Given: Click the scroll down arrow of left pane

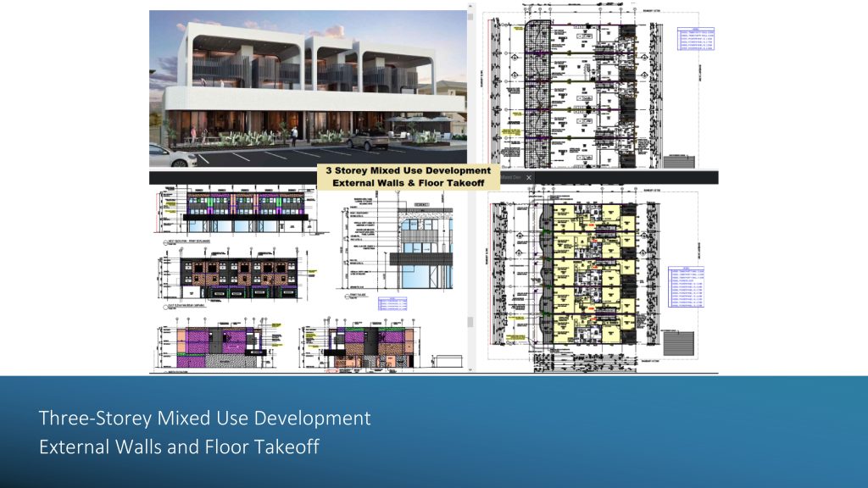Looking at the screenshot, I should [x=470, y=369].
